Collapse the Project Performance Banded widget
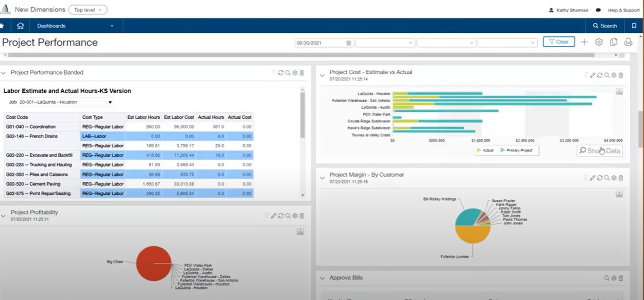Viewport: 644px width, 300px height. 4,72
